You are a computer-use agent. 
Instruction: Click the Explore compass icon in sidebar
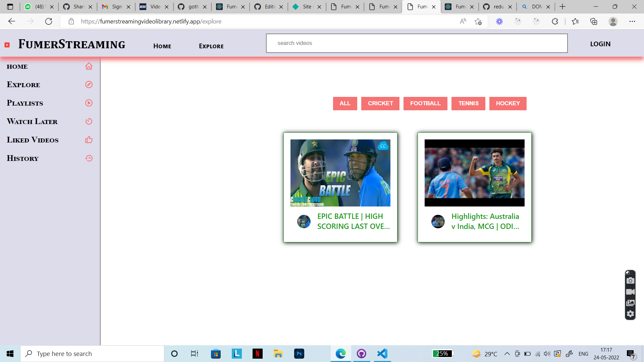(89, 84)
